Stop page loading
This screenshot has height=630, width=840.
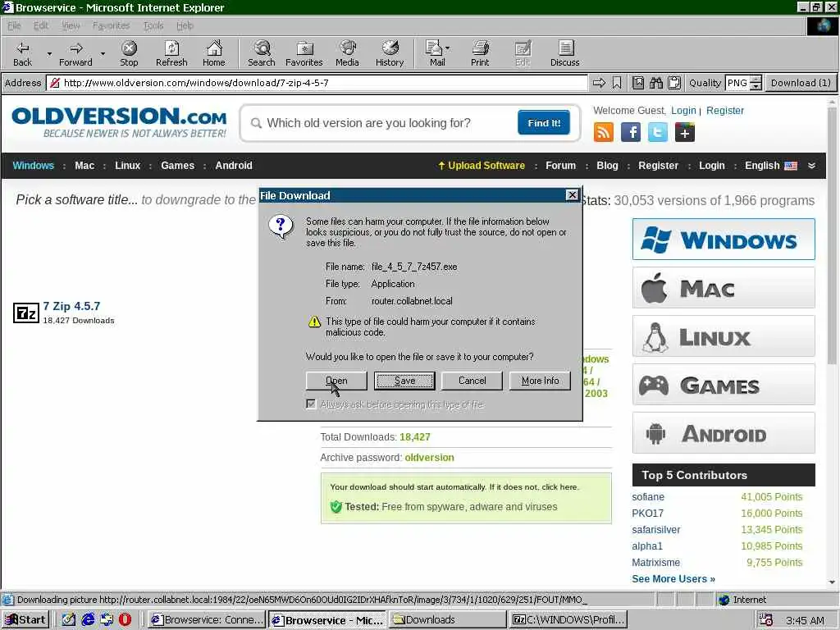tap(129, 53)
